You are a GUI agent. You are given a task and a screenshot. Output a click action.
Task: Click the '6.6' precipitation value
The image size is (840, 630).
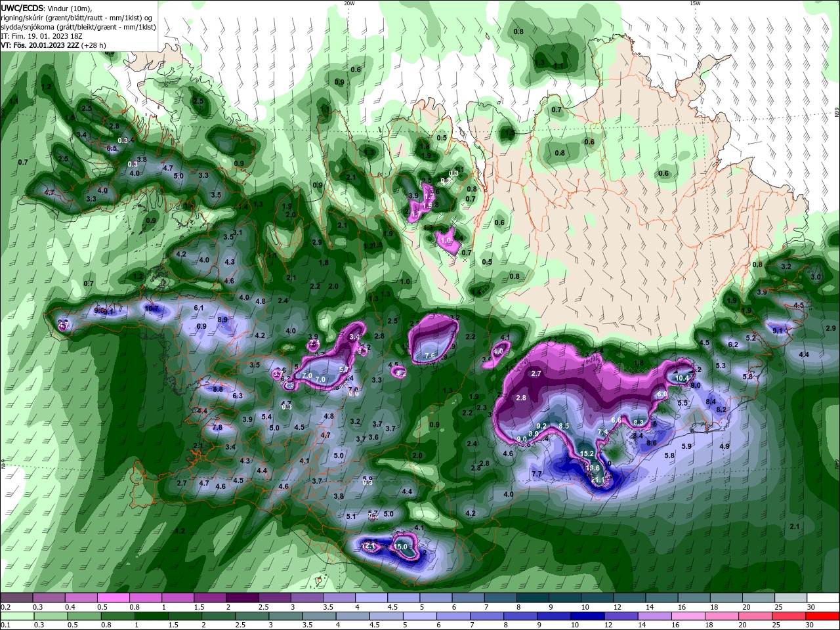pos(616,420)
